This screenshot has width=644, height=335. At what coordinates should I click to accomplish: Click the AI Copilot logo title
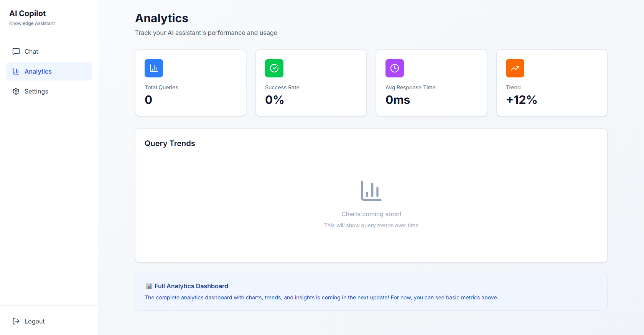28,13
